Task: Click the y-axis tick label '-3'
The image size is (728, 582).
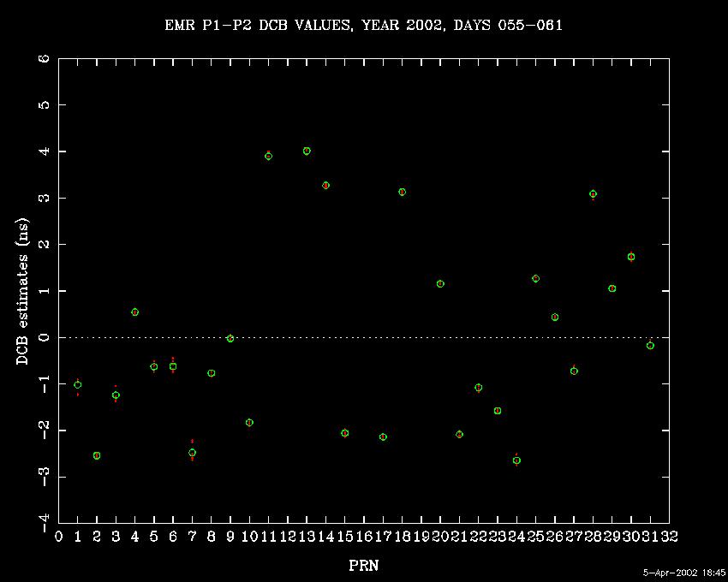Action: point(44,477)
